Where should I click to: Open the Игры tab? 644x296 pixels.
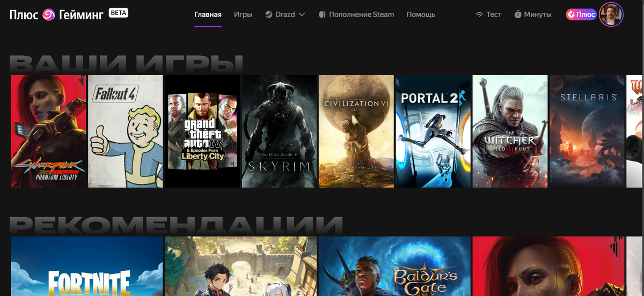click(x=243, y=14)
